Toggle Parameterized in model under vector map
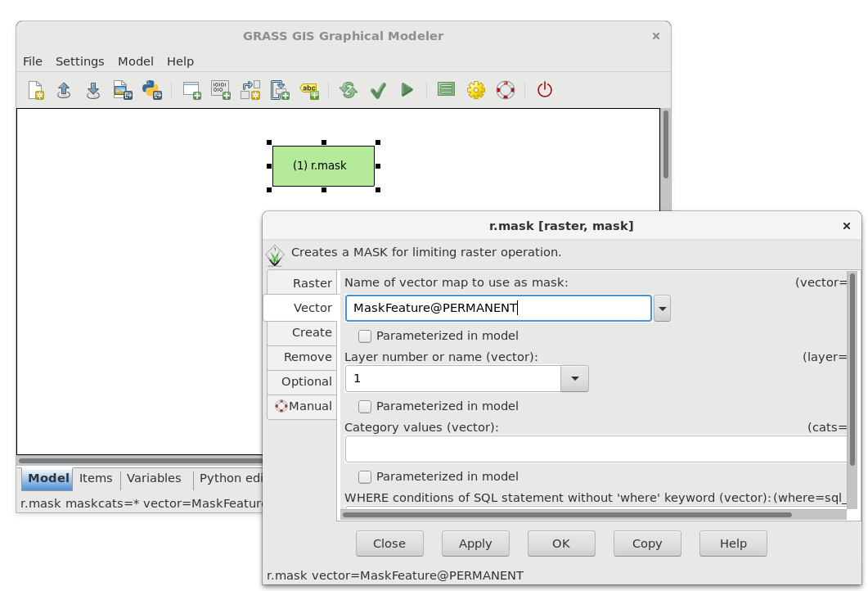Viewport: 868px width, 591px height. click(365, 336)
